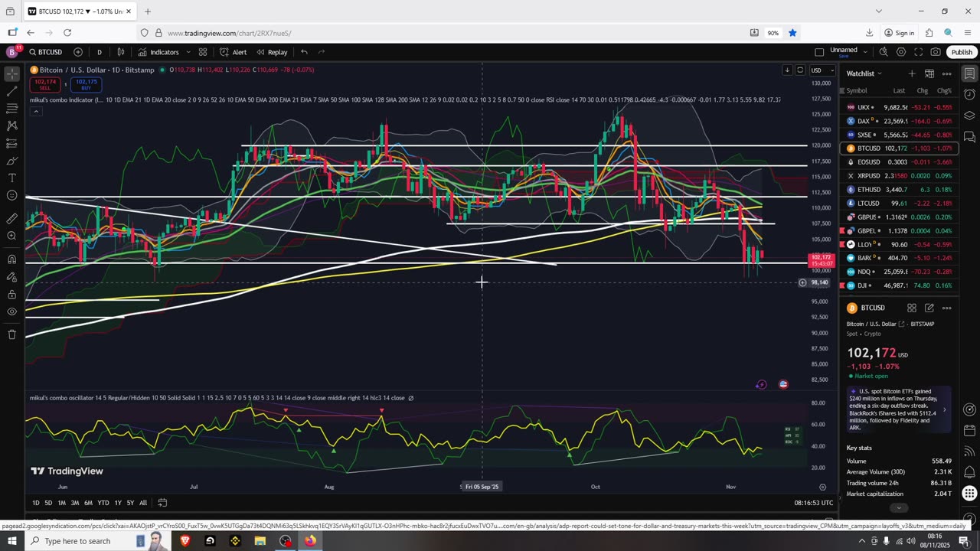This screenshot has height=551, width=980.
Task: Take a chart snapshot with camera icon
Action: tap(936, 52)
